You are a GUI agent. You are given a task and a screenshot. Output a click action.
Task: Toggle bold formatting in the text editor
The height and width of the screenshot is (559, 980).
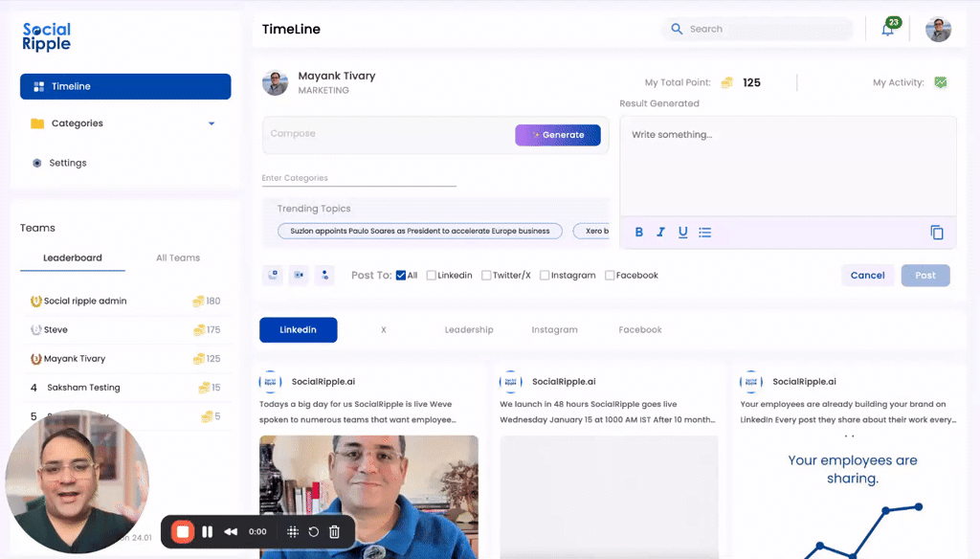click(638, 232)
